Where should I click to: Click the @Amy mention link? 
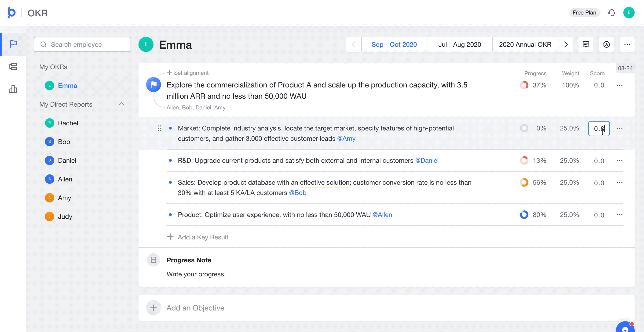click(346, 138)
